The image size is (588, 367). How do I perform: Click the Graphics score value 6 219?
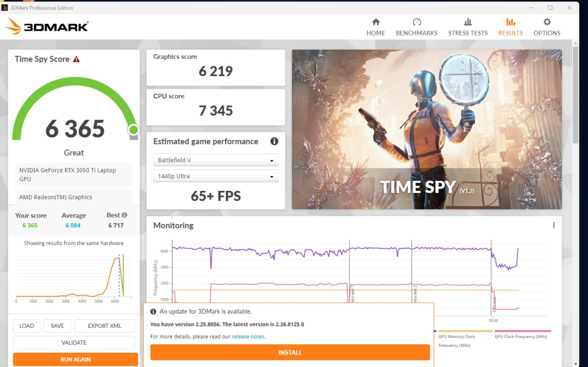(x=216, y=71)
